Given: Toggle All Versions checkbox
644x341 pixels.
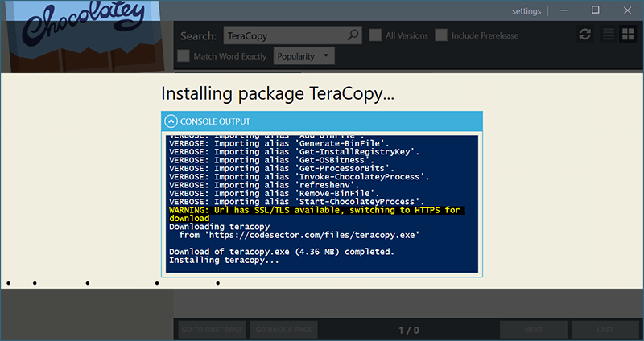Looking at the screenshot, I should pos(375,35).
